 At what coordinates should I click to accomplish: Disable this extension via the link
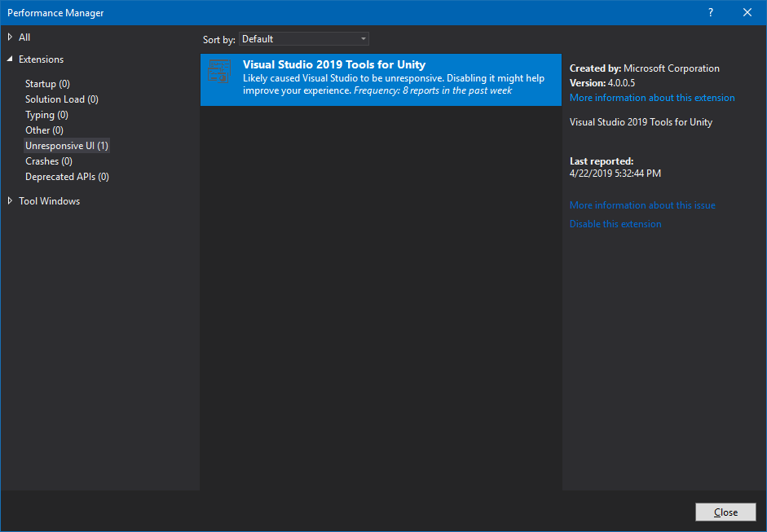(x=615, y=223)
